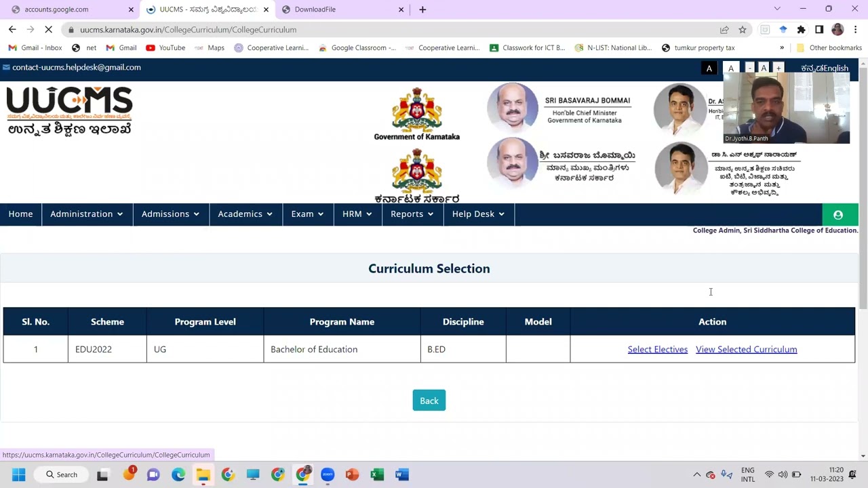
Task: Click the user account icon in the navbar
Action: 838,215
